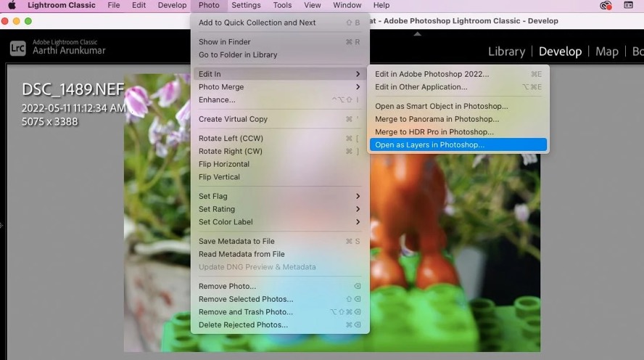
Task: Collapse top panel using the triangle arrow
Action: click(x=417, y=33)
